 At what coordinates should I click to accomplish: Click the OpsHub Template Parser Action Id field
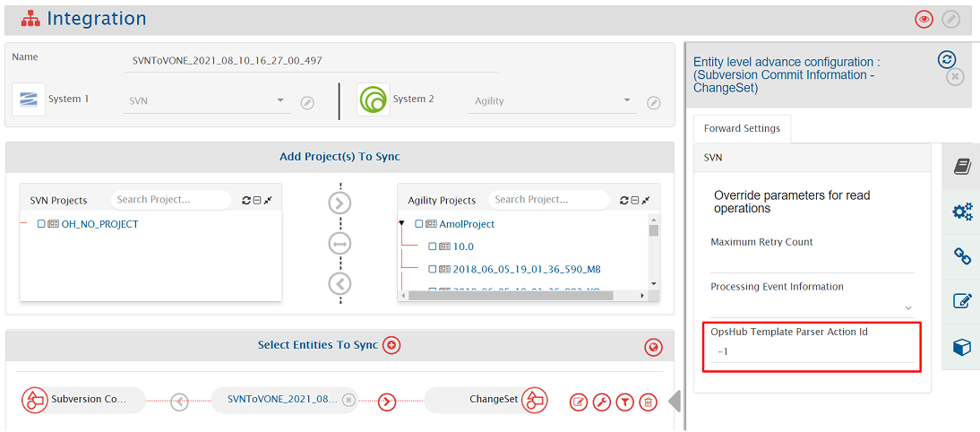(812, 352)
